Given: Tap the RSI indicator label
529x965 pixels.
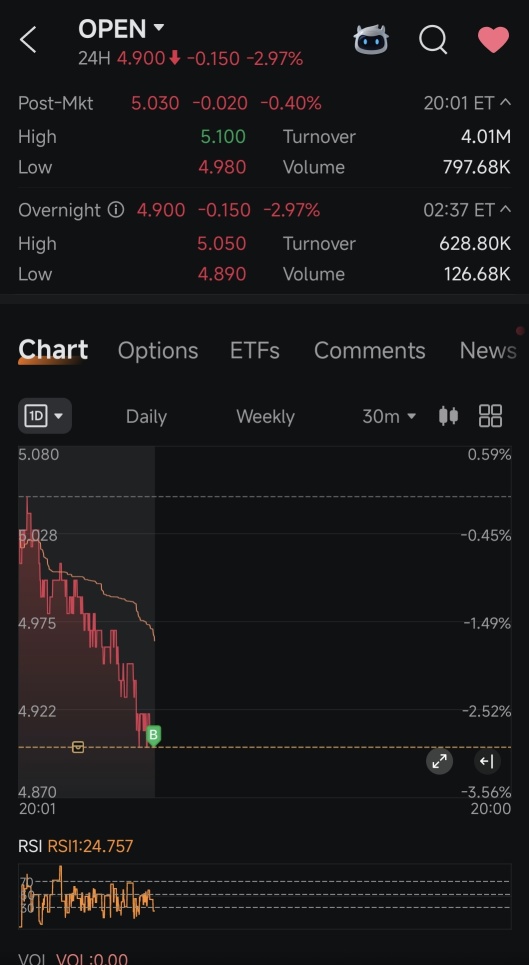Looking at the screenshot, I should (x=30, y=846).
